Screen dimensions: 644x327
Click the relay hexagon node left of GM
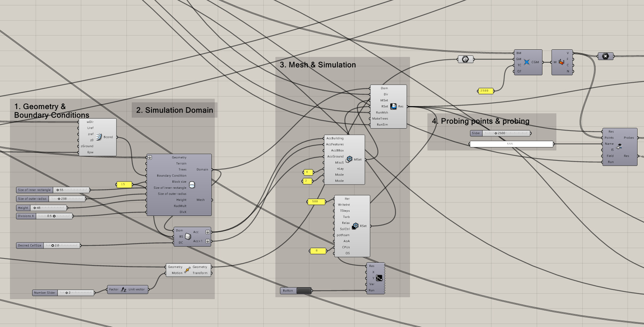[x=465, y=59]
